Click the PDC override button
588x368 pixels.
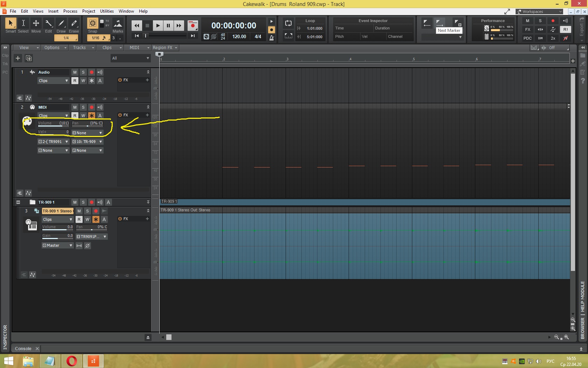point(527,38)
